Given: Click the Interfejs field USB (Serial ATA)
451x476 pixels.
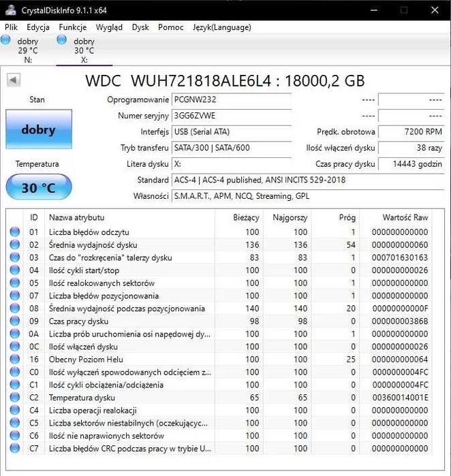Looking at the screenshot, I should coord(232,131).
